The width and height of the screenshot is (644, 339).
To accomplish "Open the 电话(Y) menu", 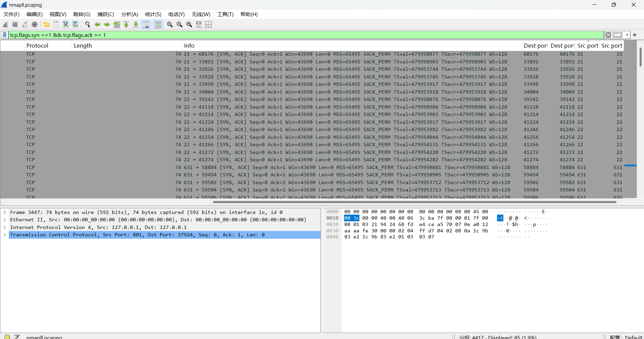I will tap(177, 14).
